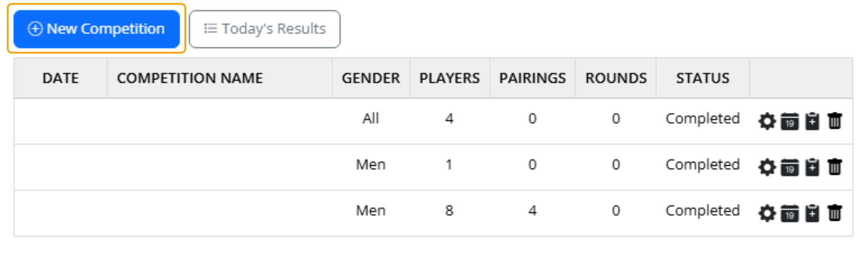Create a New Competition

click(x=97, y=29)
